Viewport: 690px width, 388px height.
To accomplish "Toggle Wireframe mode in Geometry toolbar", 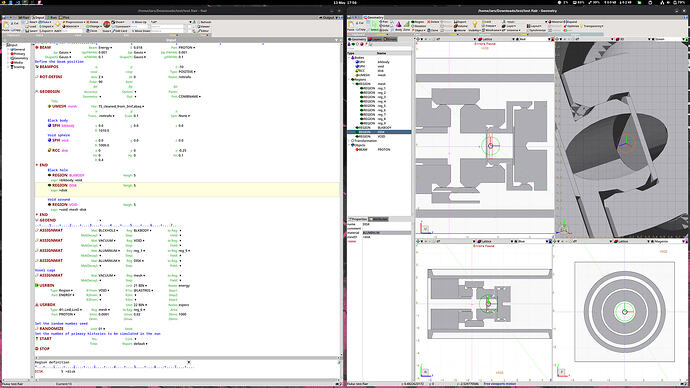I will [x=491, y=30].
